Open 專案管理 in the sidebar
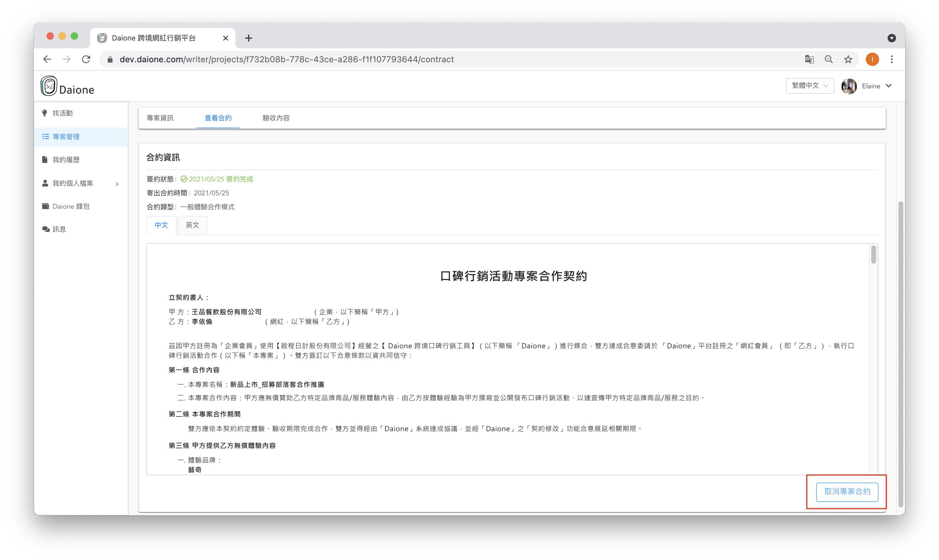939x560 pixels. tap(81, 137)
